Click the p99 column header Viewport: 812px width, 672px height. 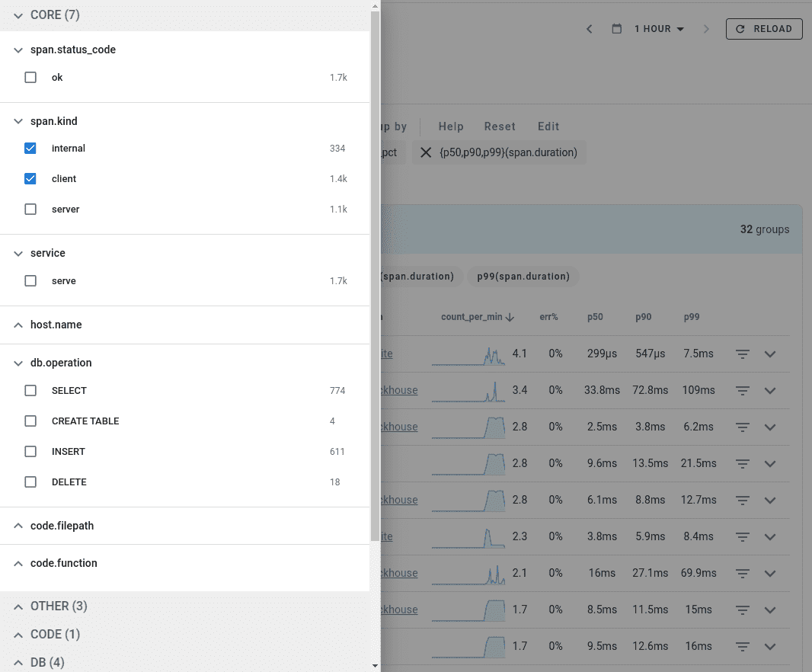[692, 316]
